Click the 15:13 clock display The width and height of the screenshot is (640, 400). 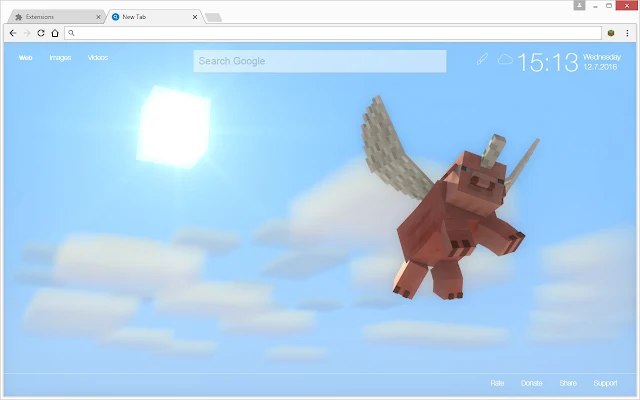pos(548,62)
